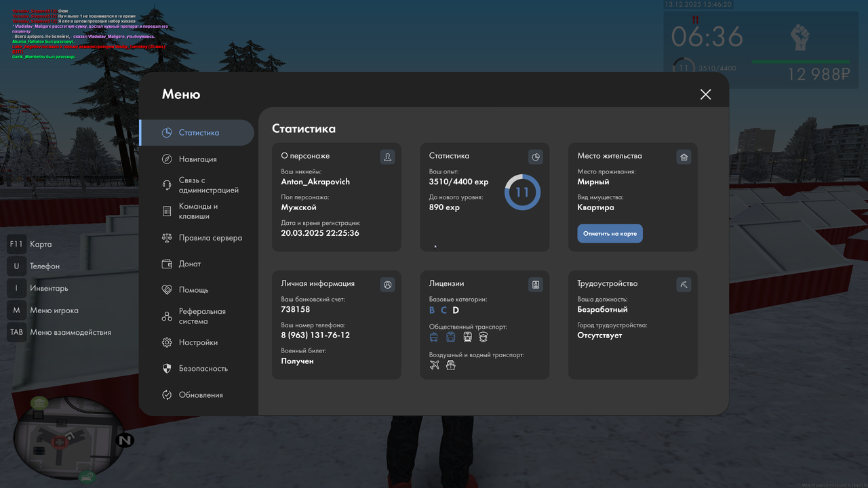Click the C license category letter
Viewport: 868px width, 488px height.
coord(444,310)
